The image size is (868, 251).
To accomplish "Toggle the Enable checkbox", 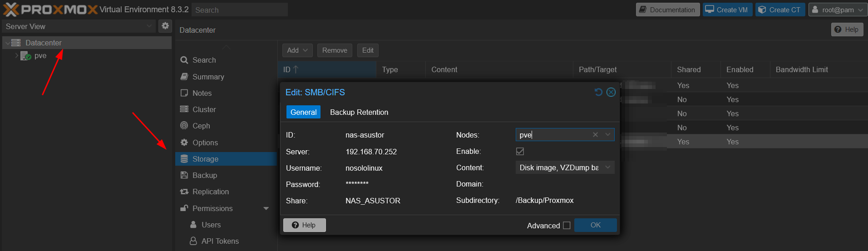I will pos(520,152).
